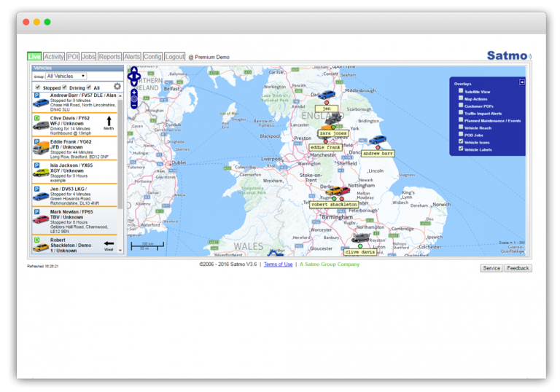Open the POI tab
560x392 pixels.
click(x=73, y=56)
